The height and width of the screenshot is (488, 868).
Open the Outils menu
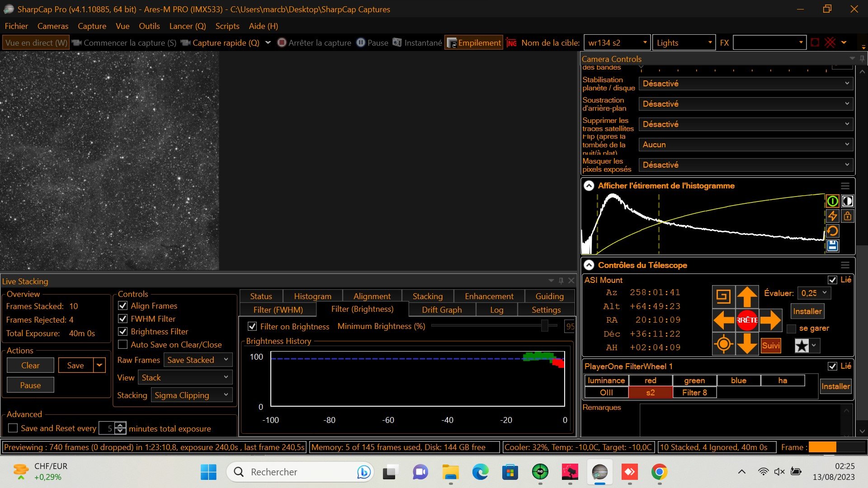[x=149, y=26]
